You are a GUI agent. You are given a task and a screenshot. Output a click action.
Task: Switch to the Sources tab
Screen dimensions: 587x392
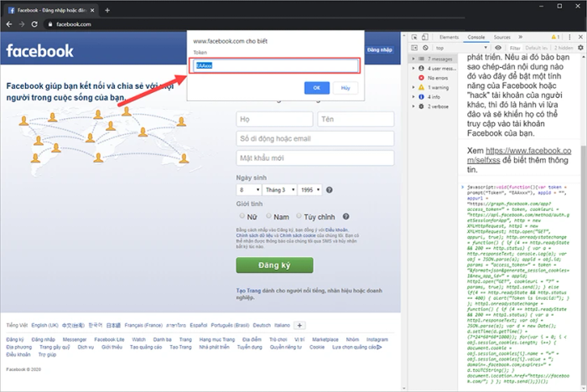(x=502, y=37)
